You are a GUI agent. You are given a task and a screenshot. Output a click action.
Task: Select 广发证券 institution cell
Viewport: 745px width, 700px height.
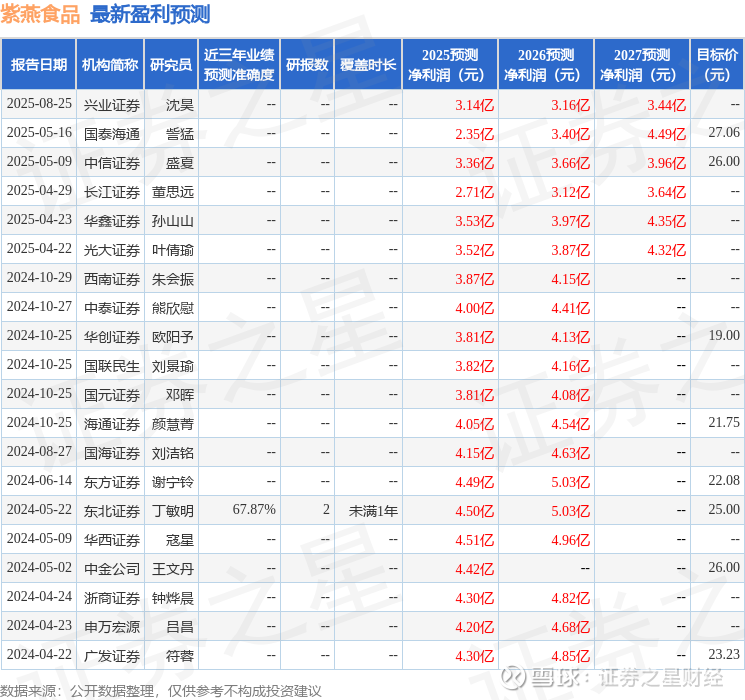coord(112,656)
